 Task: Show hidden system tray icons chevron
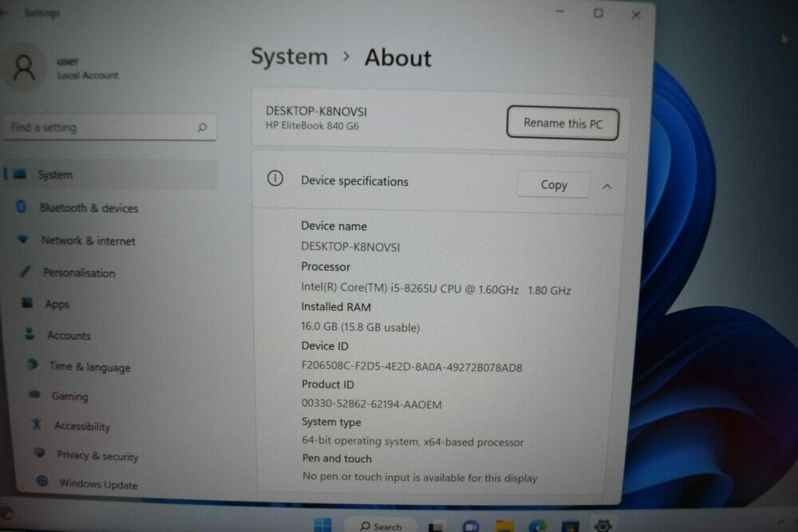click(x=780, y=522)
